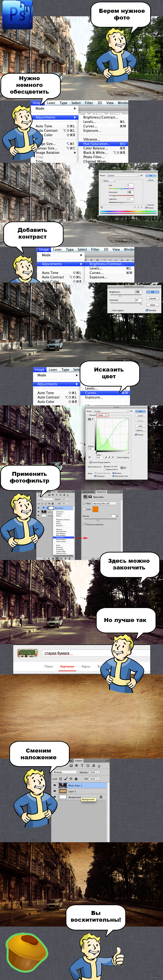Filter layers by smart object icon

(x=93, y=766)
